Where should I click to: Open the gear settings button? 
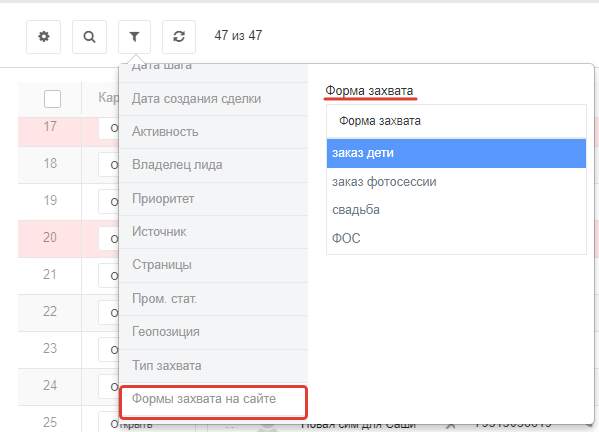pyautogui.click(x=44, y=37)
